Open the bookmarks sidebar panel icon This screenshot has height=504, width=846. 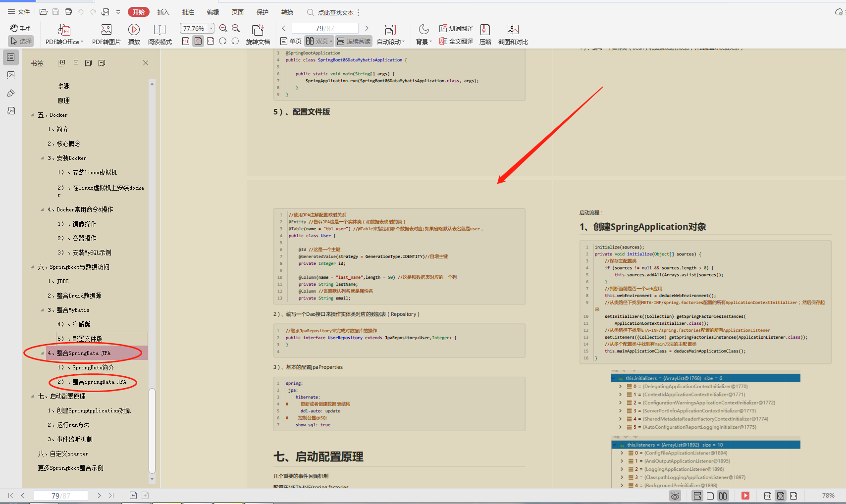(x=11, y=57)
